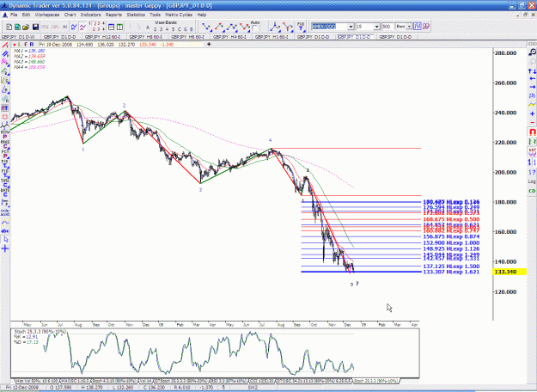
Task: Open the Workspaces menu
Action: [47, 15]
